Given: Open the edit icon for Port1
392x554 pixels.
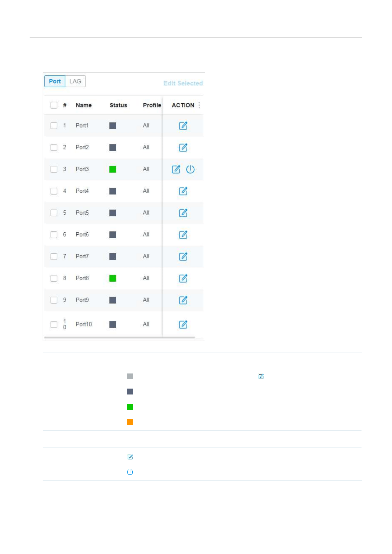Looking at the screenshot, I should tap(183, 125).
